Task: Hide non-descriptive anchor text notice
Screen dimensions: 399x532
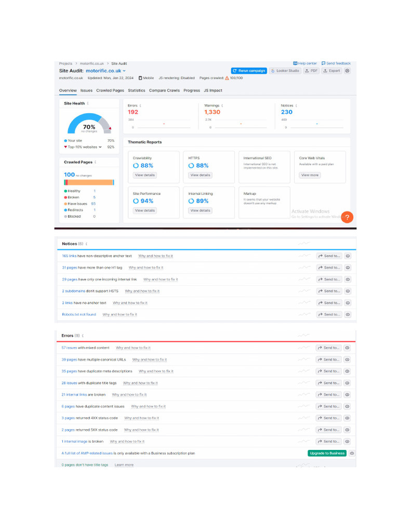Action: [x=348, y=256]
